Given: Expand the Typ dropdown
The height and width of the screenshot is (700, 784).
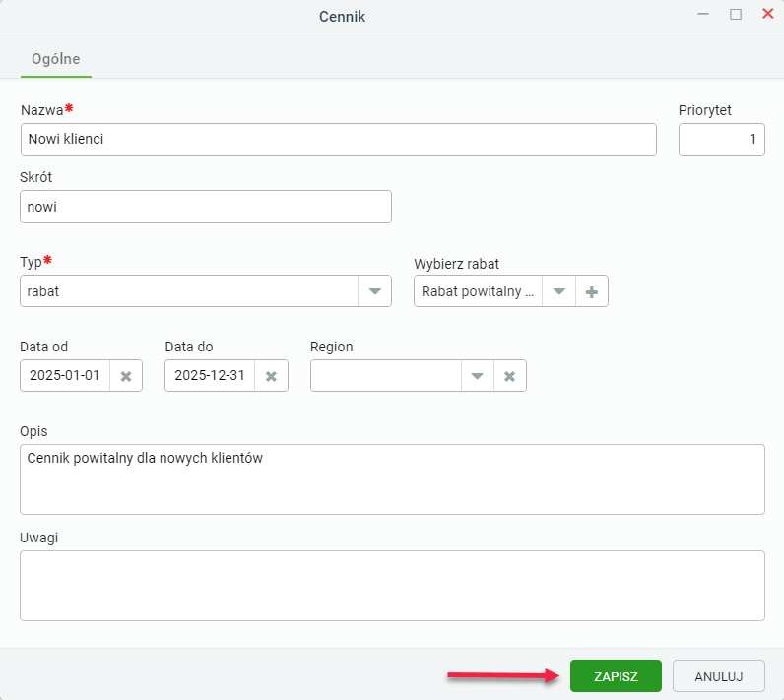Looking at the screenshot, I should pyautogui.click(x=374, y=291).
